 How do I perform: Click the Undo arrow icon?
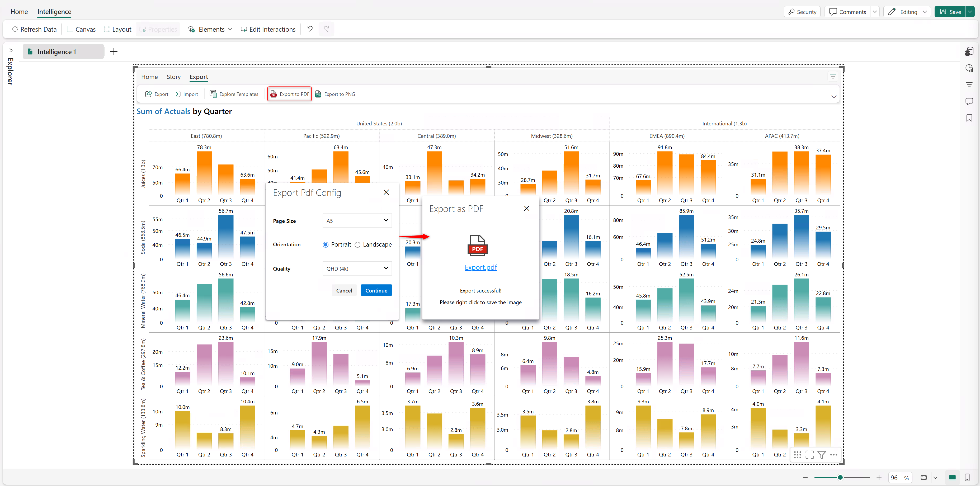click(310, 29)
